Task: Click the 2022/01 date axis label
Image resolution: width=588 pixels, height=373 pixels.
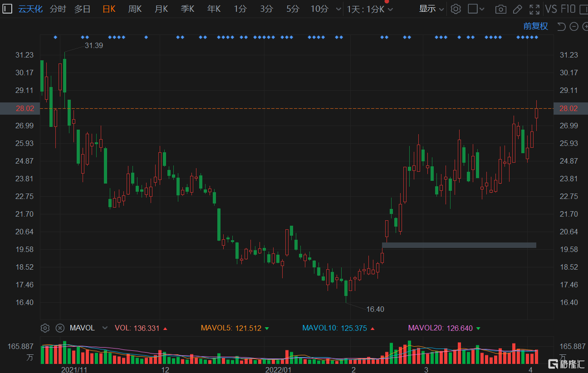Action: [278, 369]
